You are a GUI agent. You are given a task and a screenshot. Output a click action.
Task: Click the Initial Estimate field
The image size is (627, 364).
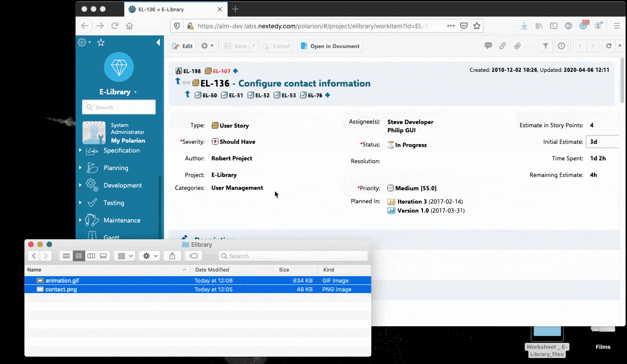coord(602,142)
